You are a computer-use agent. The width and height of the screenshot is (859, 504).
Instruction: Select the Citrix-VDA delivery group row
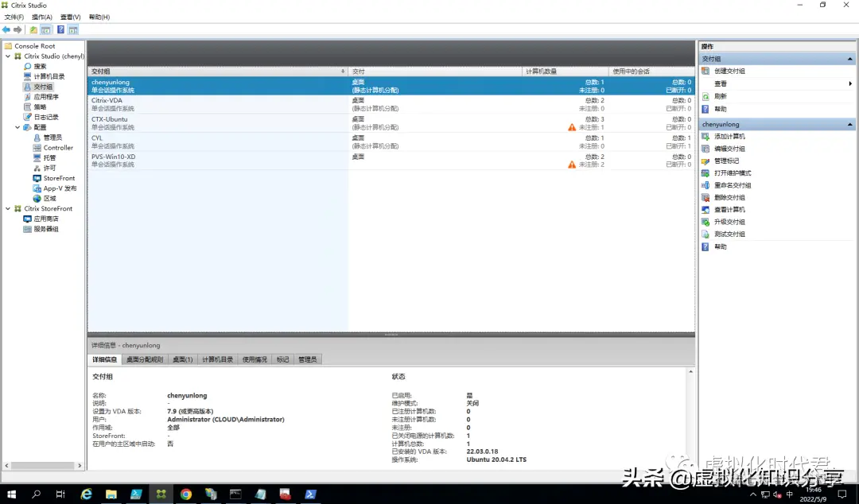[159, 103]
